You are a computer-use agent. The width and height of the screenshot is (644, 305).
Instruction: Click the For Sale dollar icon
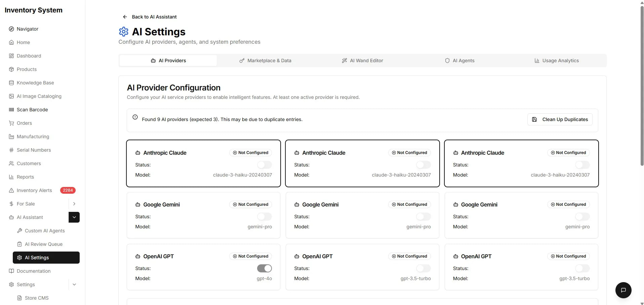(11, 204)
